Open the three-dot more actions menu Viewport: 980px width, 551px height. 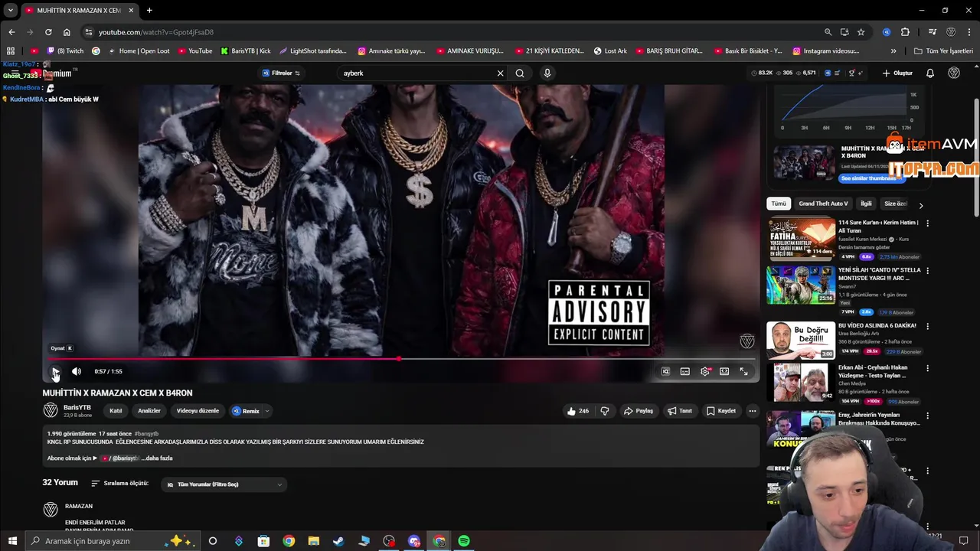click(753, 411)
